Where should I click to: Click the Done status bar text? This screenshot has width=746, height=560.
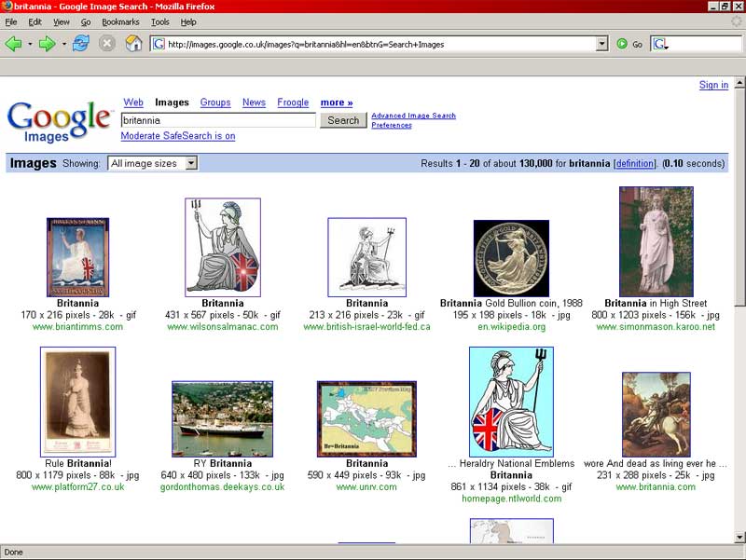[13, 552]
